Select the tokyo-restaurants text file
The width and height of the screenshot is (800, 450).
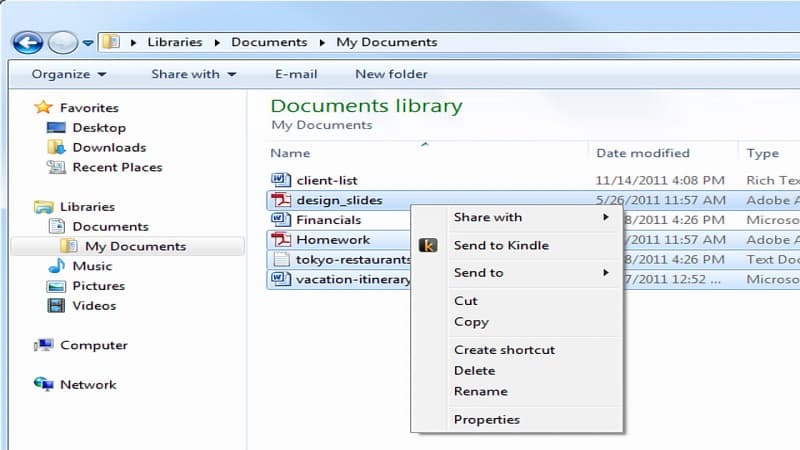pos(354,260)
